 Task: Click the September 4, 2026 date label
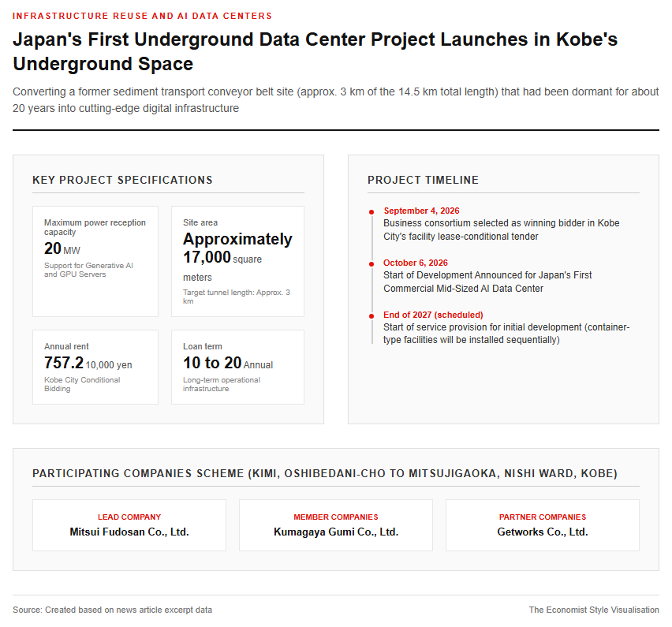[x=421, y=211]
